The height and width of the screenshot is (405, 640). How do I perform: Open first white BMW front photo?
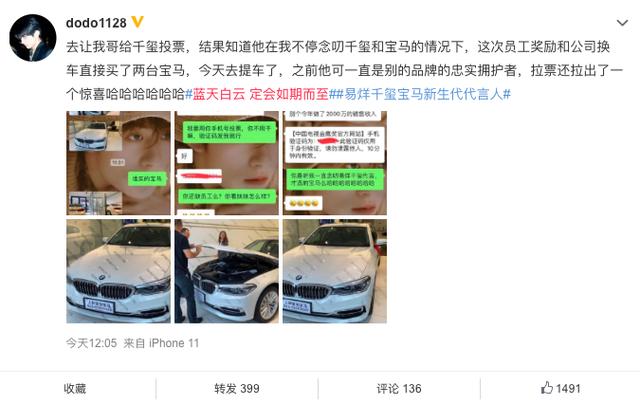(x=118, y=271)
